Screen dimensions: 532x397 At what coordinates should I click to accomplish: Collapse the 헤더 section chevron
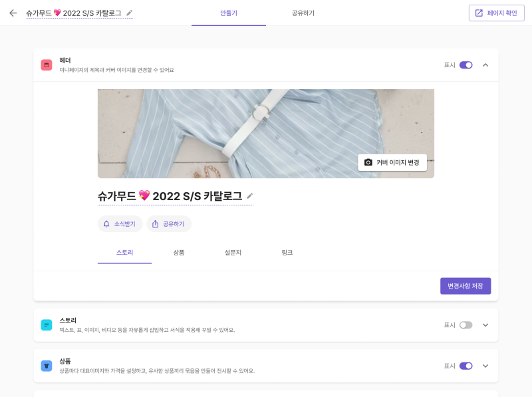(485, 65)
